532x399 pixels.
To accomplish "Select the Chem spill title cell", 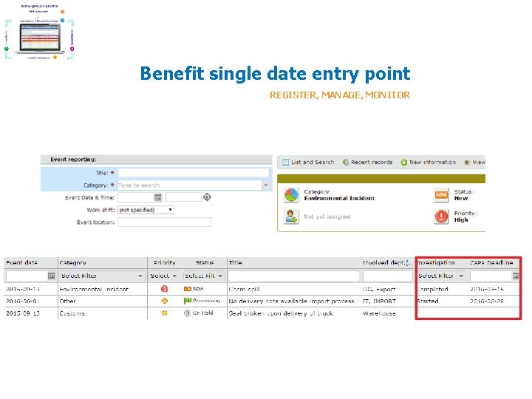I will [244, 289].
